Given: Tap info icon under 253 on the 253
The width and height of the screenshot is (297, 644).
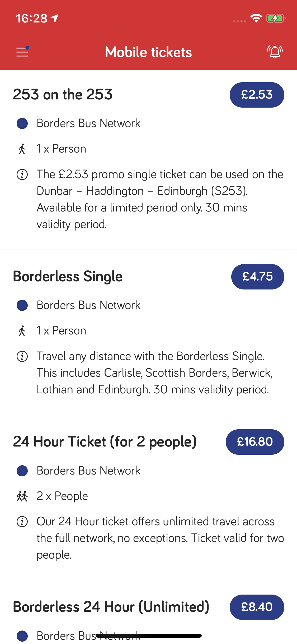Looking at the screenshot, I should (22, 174).
